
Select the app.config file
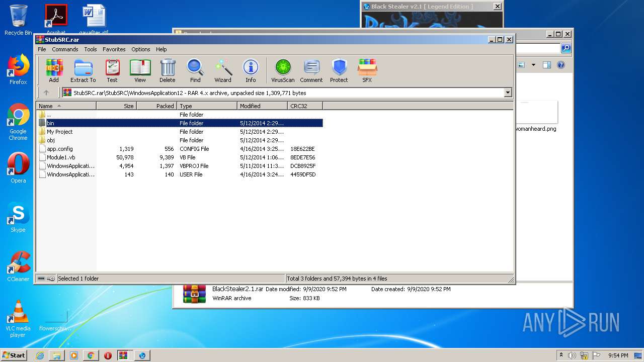tap(180, 149)
